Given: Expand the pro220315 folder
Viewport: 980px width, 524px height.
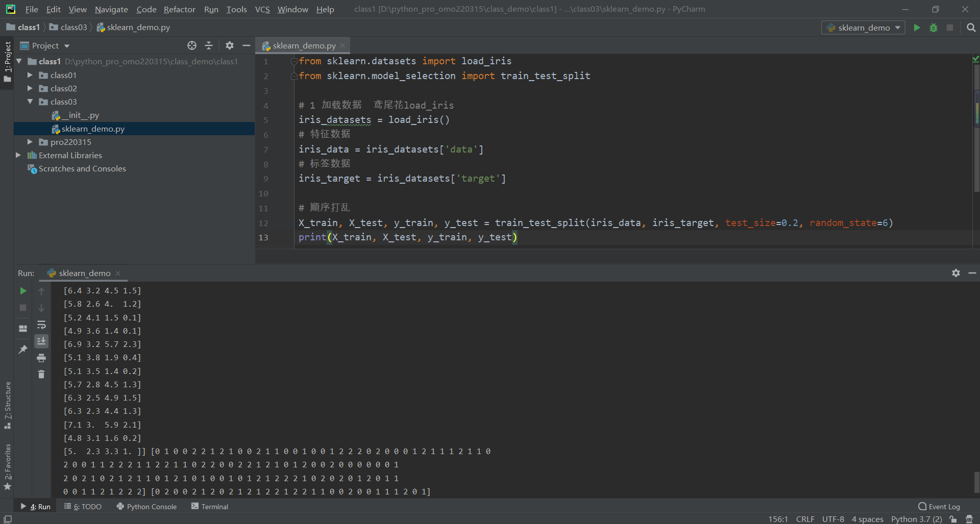Looking at the screenshot, I should [30, 142].
